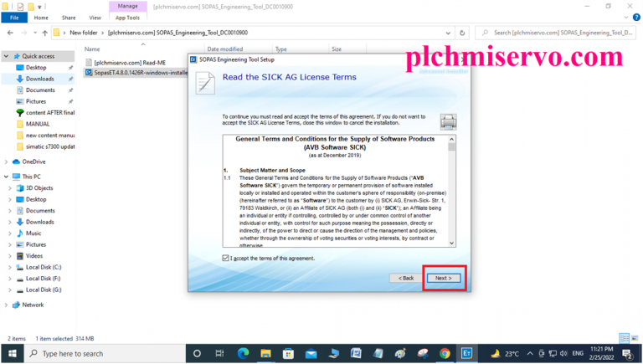This screenshot has height=364, width=643.
Task: Go back in File Explorer
Action: coord(10,33)
